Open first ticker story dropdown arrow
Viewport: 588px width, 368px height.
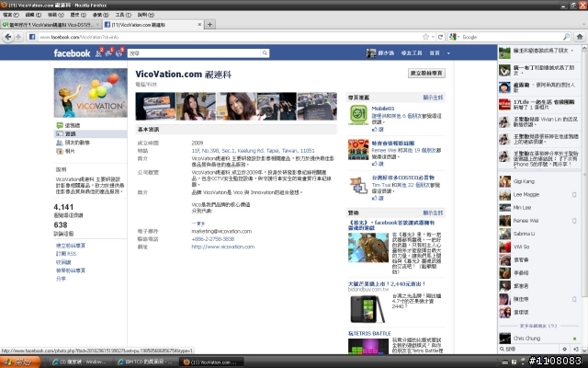(572, 51)
